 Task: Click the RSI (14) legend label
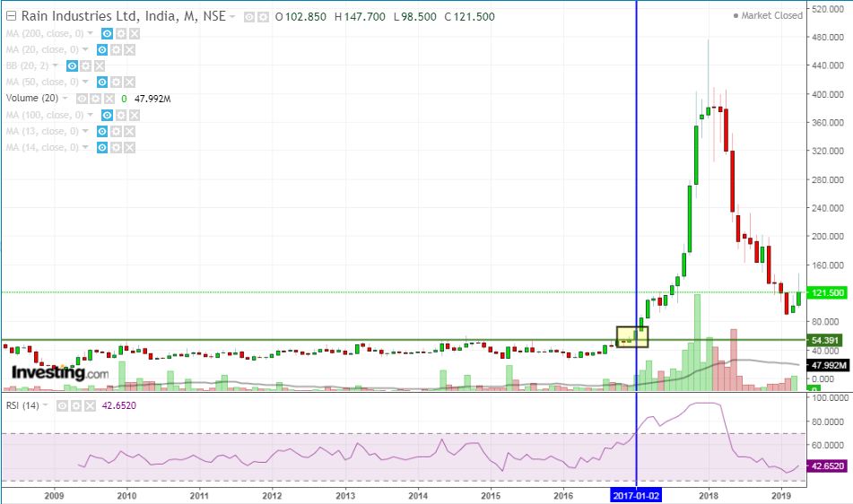tap(22, 405)
